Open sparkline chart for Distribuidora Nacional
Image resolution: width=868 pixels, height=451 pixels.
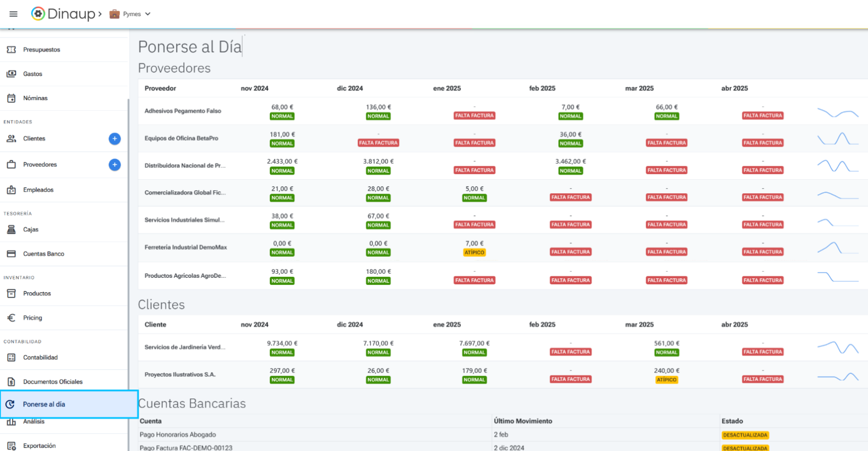click(x=837, y=166)
